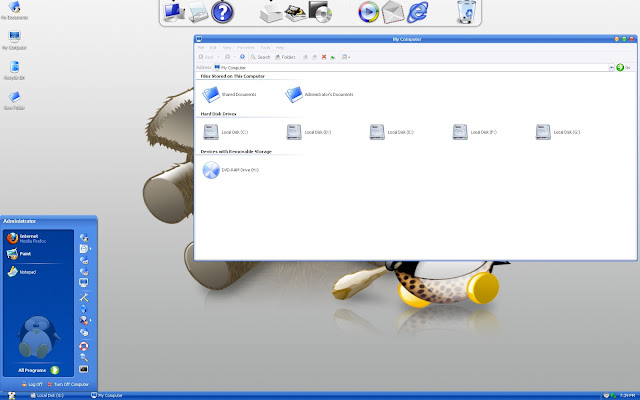Open the computer monitor icon in the top dock
Screen dimensions: 640x400
[x=174, y=11]
